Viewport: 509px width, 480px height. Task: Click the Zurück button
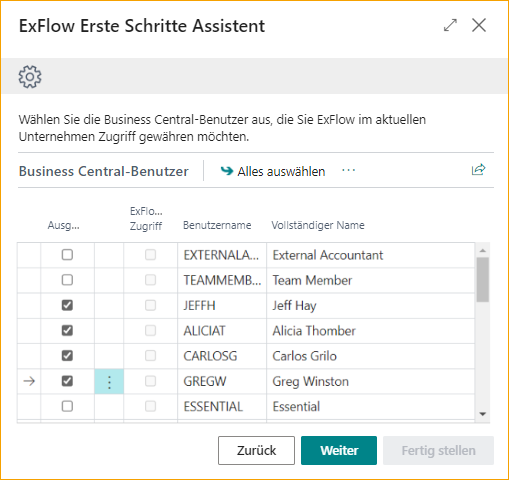[256, 450]
